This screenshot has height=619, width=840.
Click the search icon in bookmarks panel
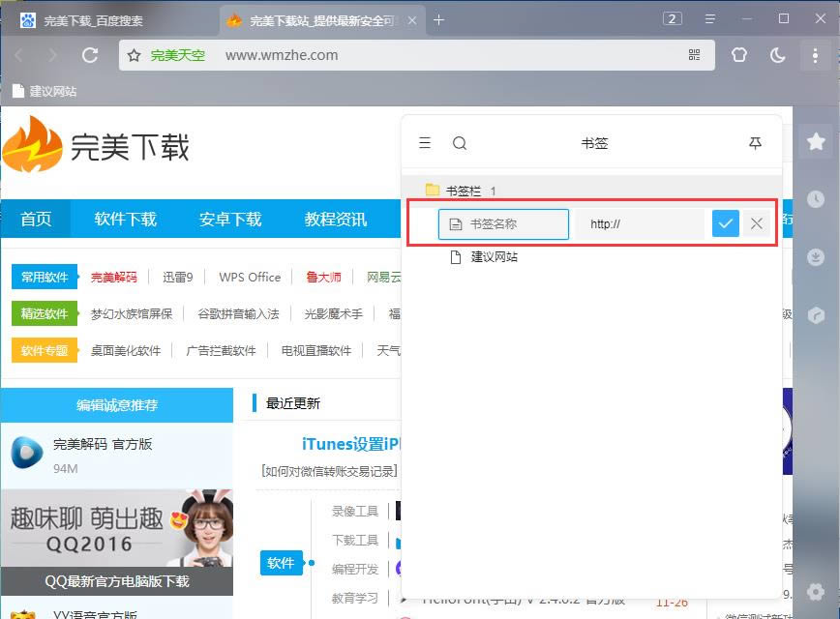[x=460, y=143]
